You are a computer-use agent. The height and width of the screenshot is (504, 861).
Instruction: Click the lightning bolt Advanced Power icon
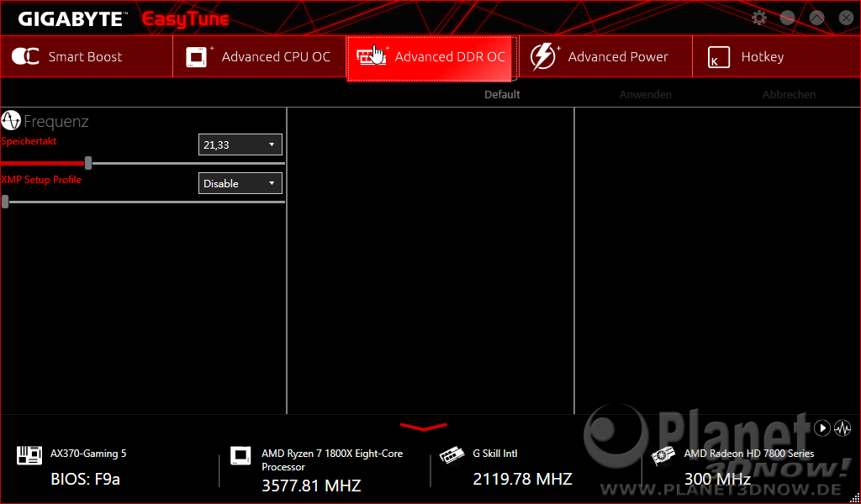[x=543, y=56]
